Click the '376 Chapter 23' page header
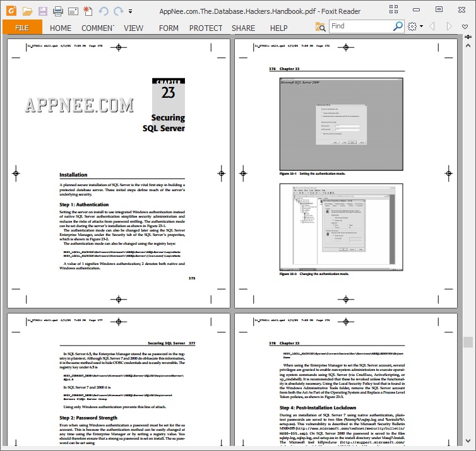This screenshot has width=476, height=451. 284,69
